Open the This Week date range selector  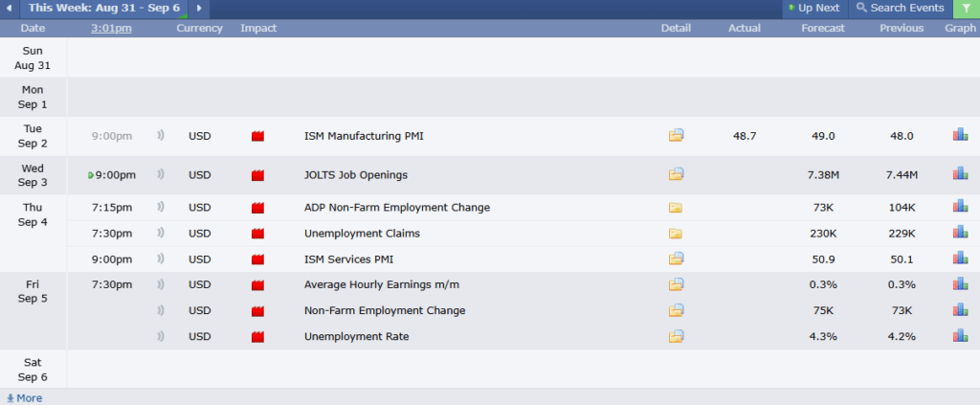[104, 8]
